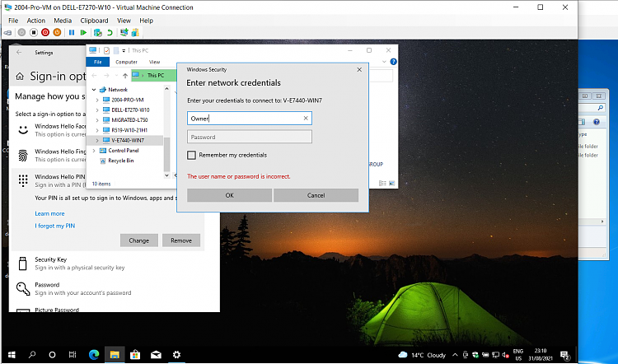
Task: Click the back arrow in Settings window
Action: tap(19, 53)
